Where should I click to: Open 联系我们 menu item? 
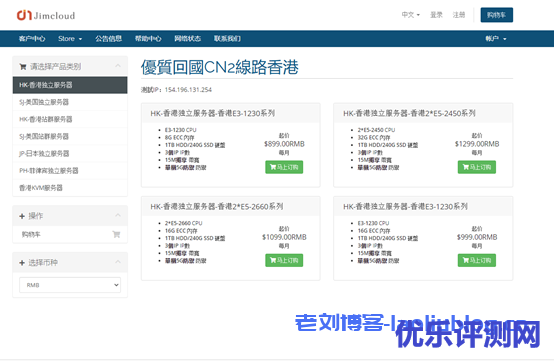click(227, 39)
